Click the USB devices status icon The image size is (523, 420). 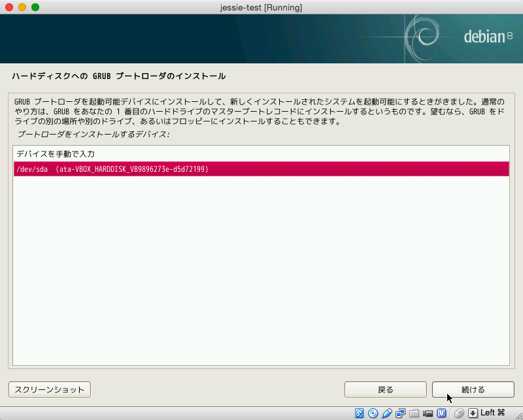click(386, 413)
